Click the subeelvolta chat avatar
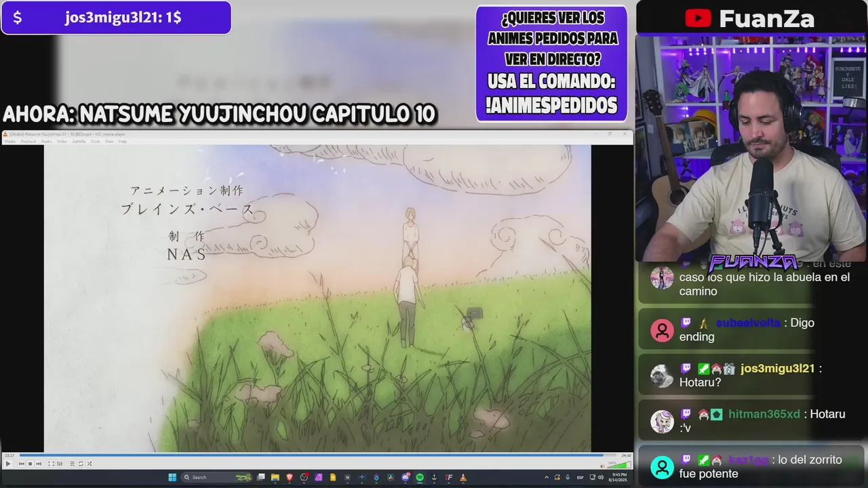This screenshot has height=488, width=868. 662,330
